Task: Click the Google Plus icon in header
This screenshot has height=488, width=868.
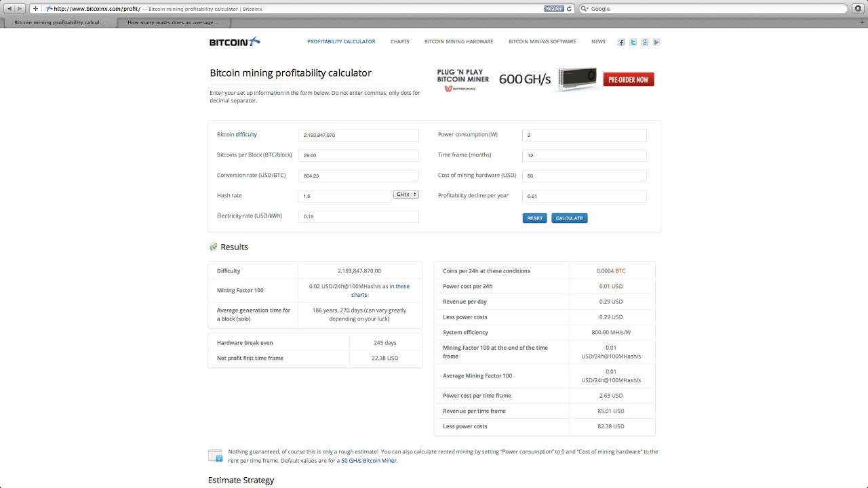Action: [x=644, y=42]
